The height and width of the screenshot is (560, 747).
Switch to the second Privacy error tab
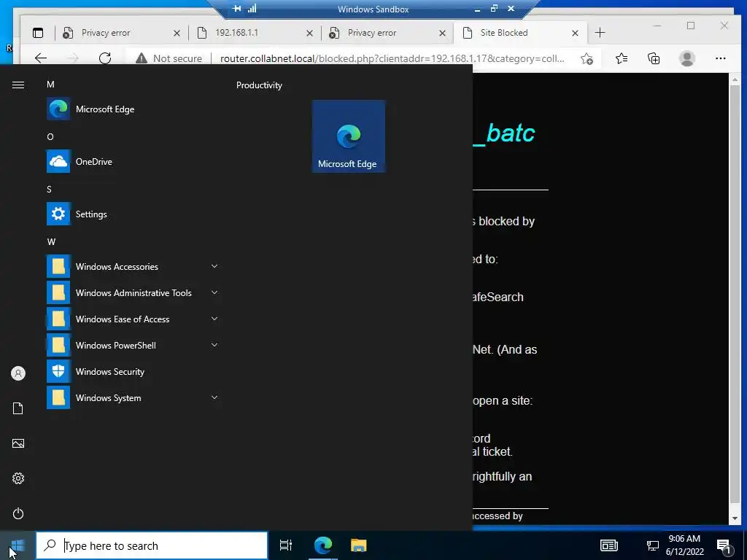coord(386,33)
